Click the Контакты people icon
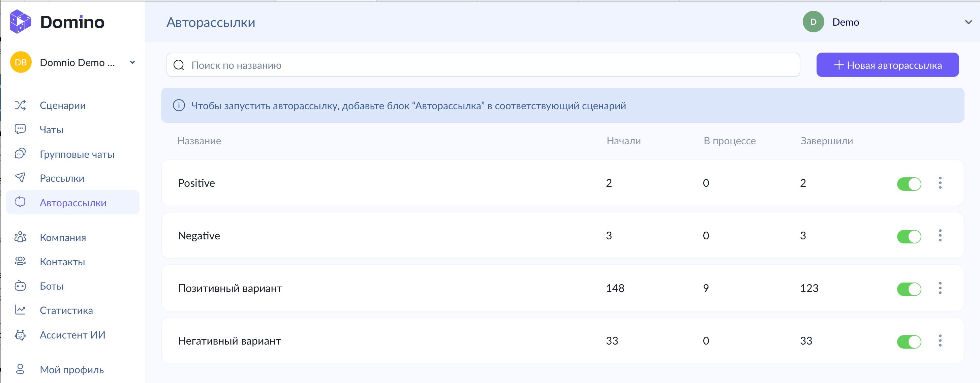 [x=20, y=262]
